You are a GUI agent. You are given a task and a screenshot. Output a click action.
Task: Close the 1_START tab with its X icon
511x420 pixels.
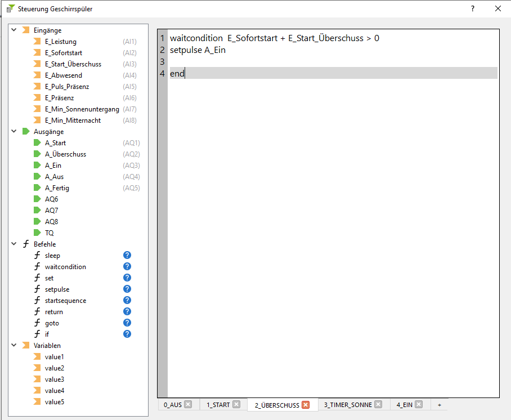click(236, 405)
